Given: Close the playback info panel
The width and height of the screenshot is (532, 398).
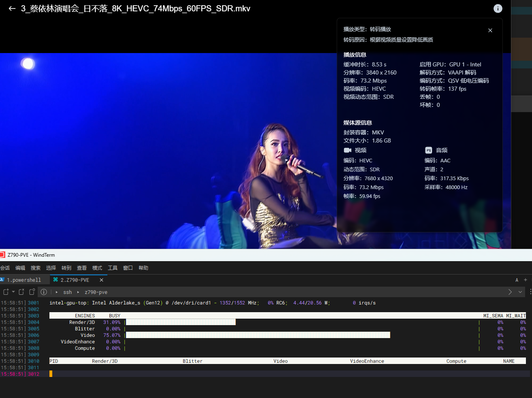Looking at the screenshot, I should click(490, 30).
